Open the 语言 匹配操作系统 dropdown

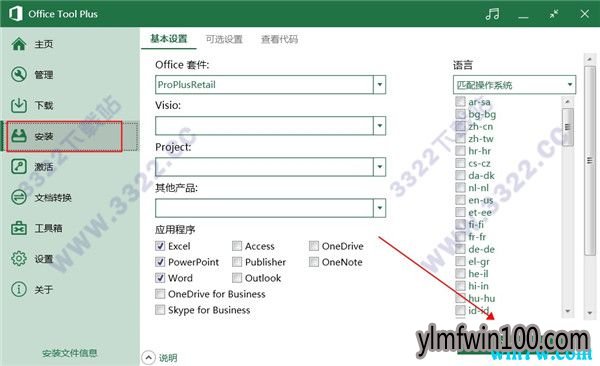(514, 85)
